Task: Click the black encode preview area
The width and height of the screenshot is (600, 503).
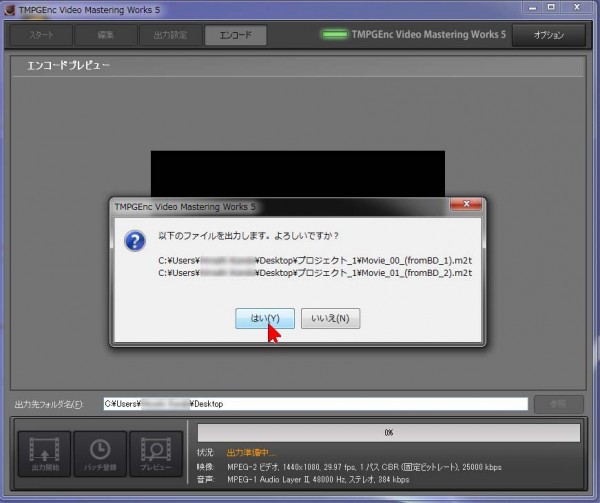Action: [x=297, y=172]
